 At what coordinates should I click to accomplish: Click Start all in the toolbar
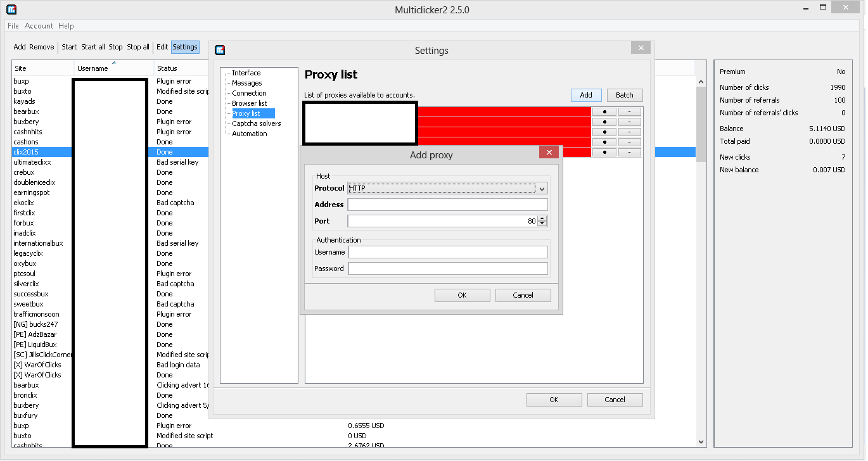(93, 46)
